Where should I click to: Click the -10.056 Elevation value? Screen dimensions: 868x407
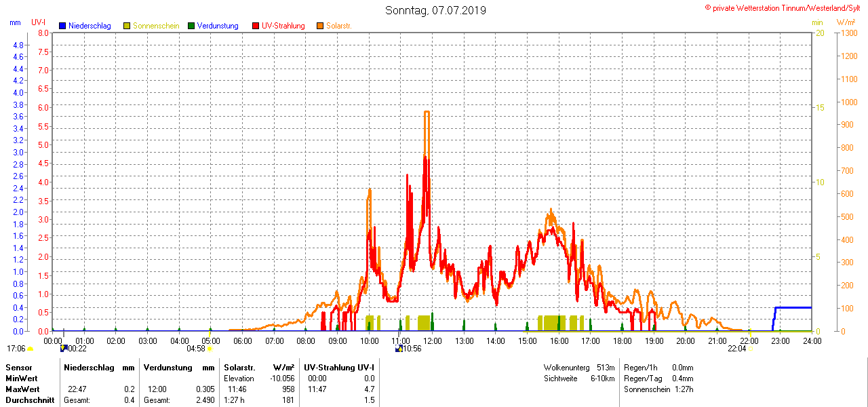(282, 379)
